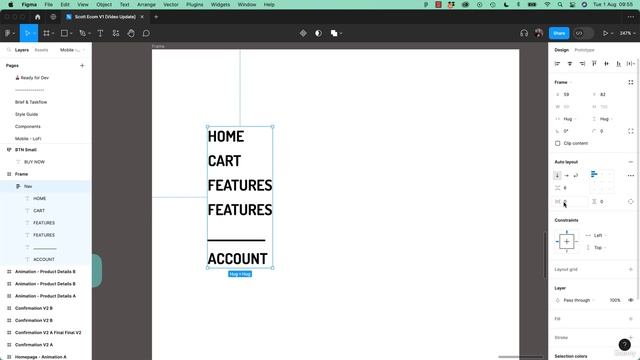Viewport: 640px width, 360px height.
Task: Open the Figma main menu icon
Action: point(8,33)
